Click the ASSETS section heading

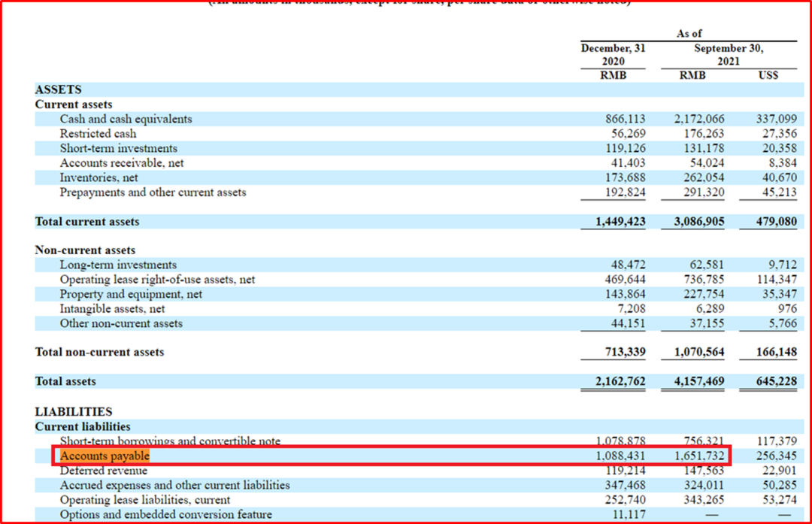pyautogui.click(x=58, y=89)
